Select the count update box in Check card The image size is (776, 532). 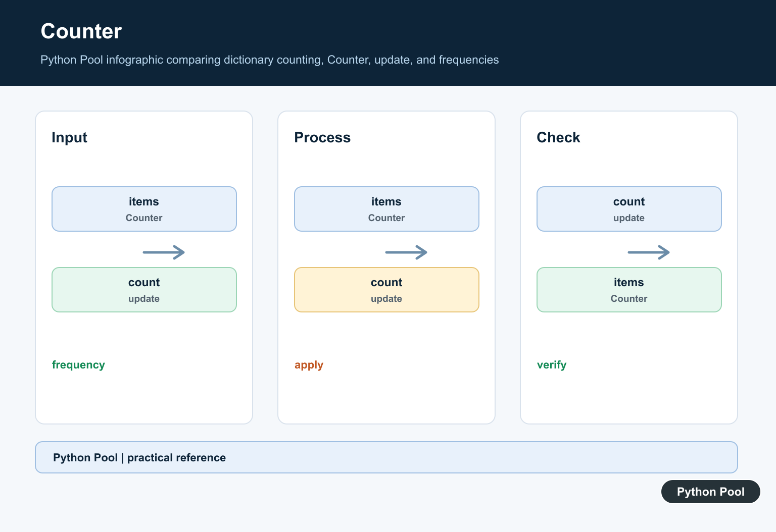point(629,209)
